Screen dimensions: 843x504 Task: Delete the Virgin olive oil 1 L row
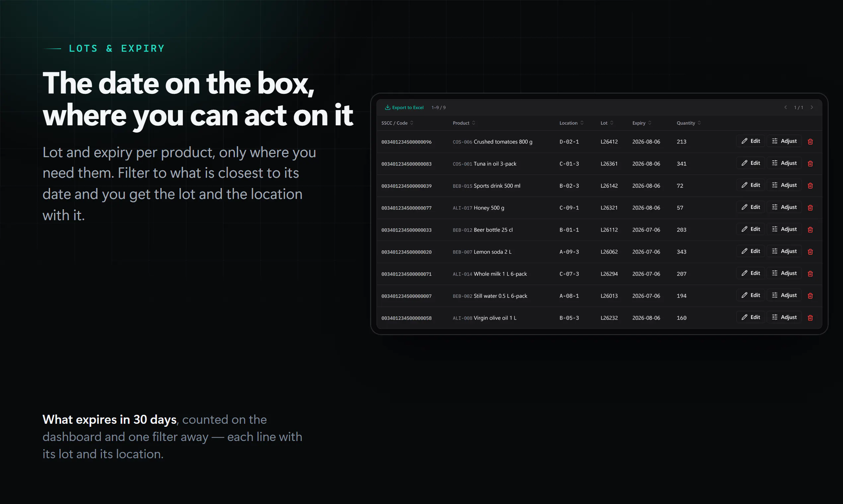point(810,318)
